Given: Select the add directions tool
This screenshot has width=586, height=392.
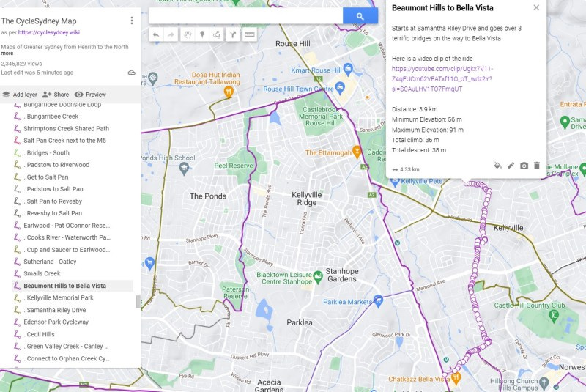Looking at the screenshot, I should click(232, 34).
